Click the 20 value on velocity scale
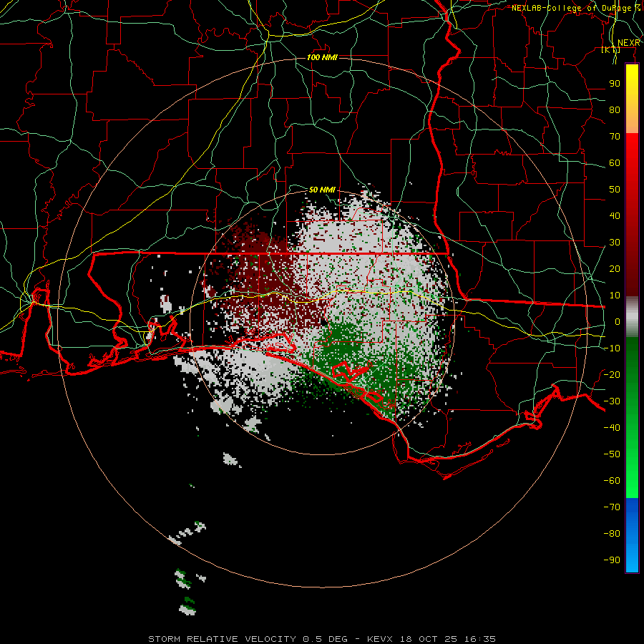This screenshot has height=644, width=644. [615, 269]
